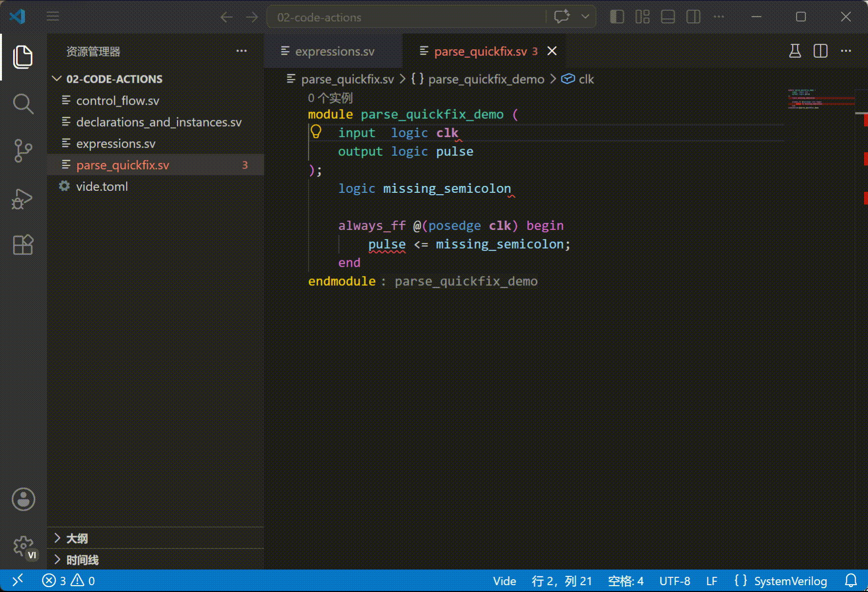
Task: Customize editor layout
Action: point(642,17)
